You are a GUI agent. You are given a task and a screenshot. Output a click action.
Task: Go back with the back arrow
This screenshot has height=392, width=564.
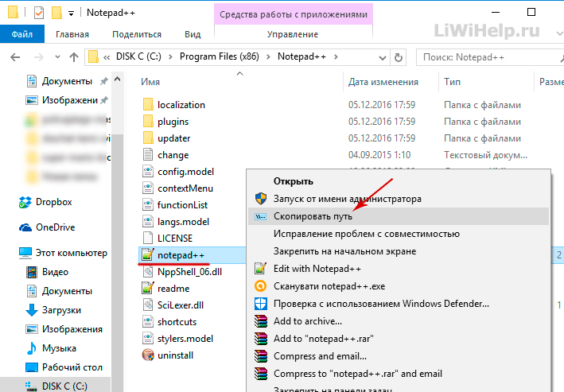click(15, 56)
